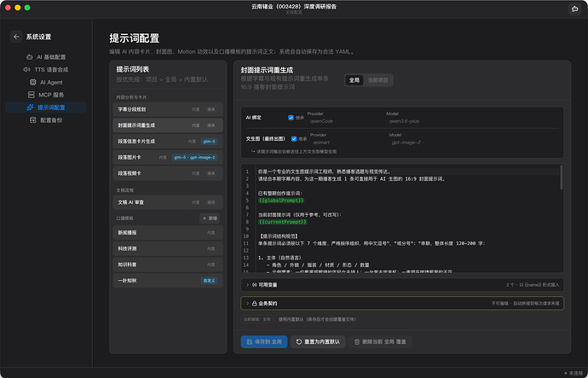Image resolution: width=588 pixels, height=378 pixels.
Task: Click the 当前编辑：全局 status tag
Action: coord(257,319)
